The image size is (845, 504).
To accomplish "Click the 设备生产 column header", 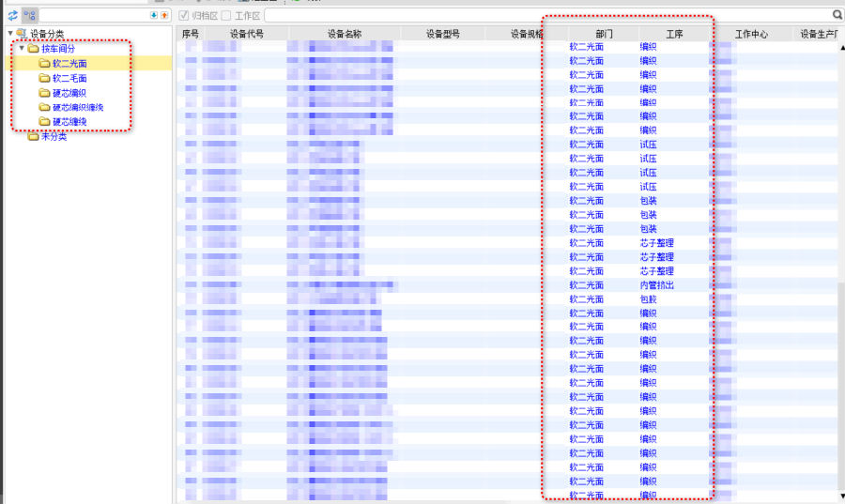I will pyautogui.click(x=818, y=34).
